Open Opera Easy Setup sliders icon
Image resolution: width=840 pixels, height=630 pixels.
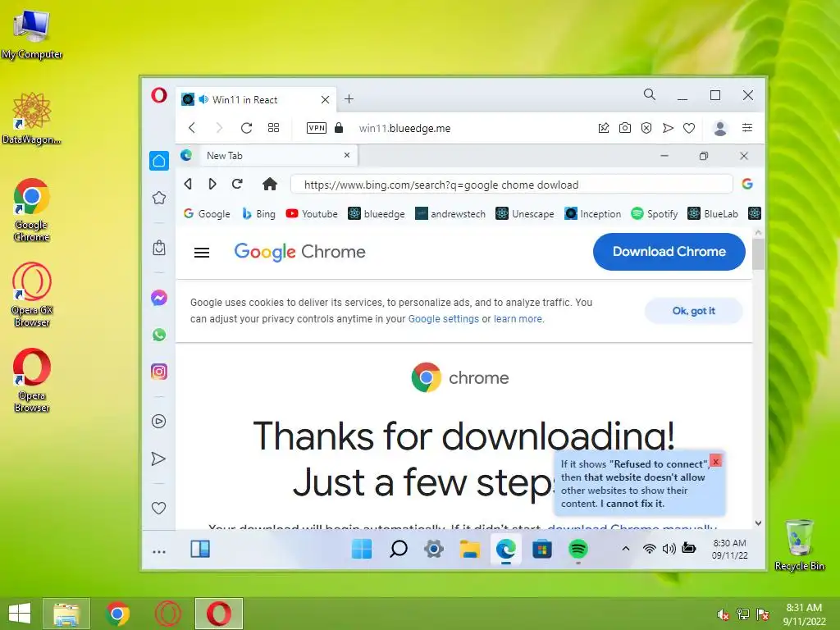746,127
